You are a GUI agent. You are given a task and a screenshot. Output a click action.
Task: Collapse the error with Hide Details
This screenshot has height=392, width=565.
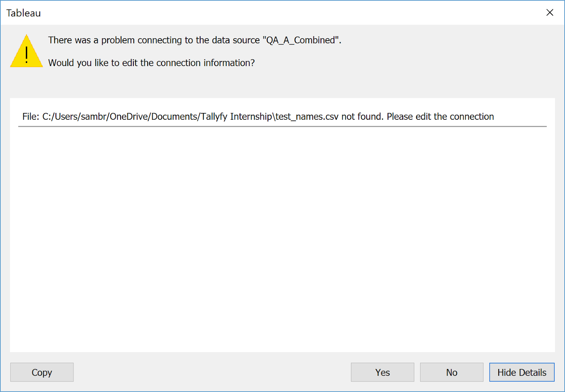(522, 372)
